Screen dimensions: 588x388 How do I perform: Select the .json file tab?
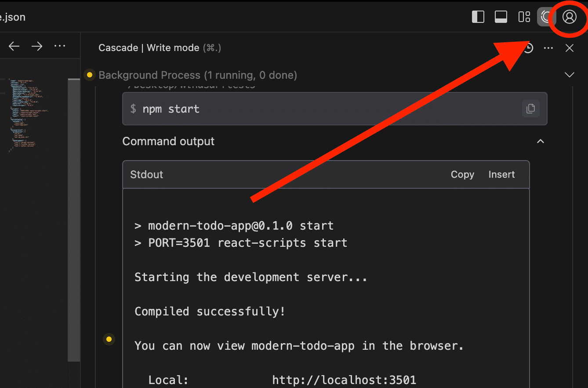click(x=13, y=18)
